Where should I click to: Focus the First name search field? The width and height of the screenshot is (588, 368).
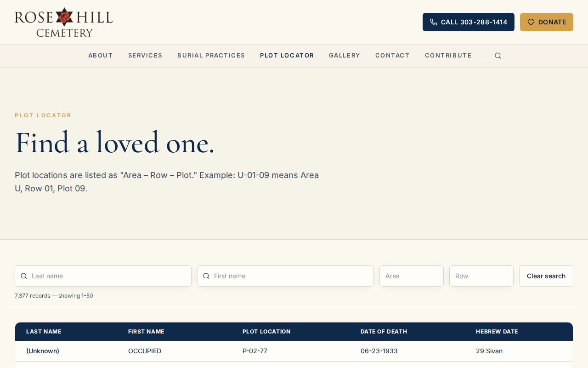[285, 276]
